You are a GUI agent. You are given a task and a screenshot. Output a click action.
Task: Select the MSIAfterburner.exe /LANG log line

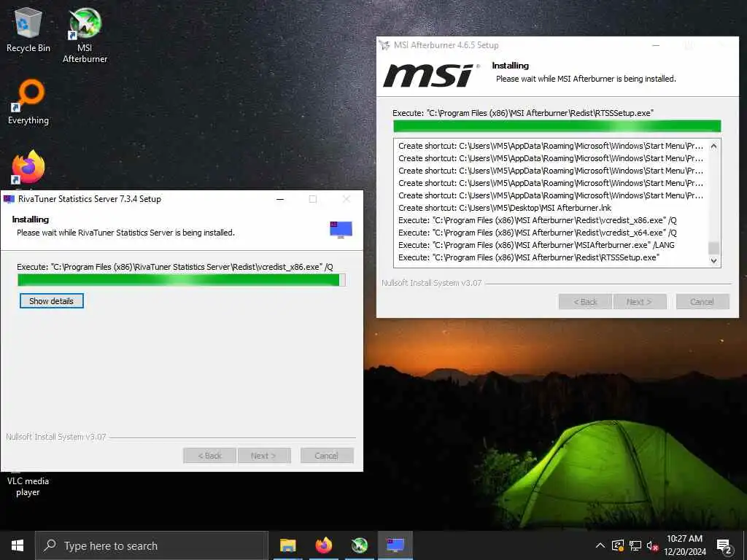pyautogui.click(x=536, y=245)
